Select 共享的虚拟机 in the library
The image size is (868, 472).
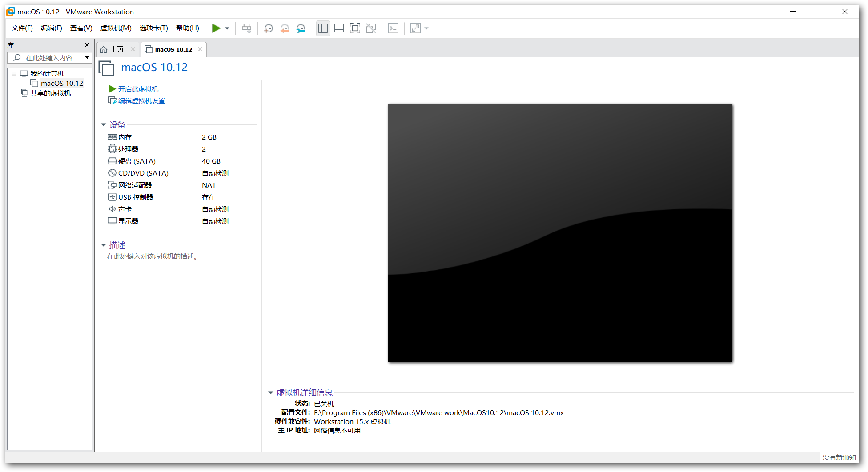pos(51,93)
